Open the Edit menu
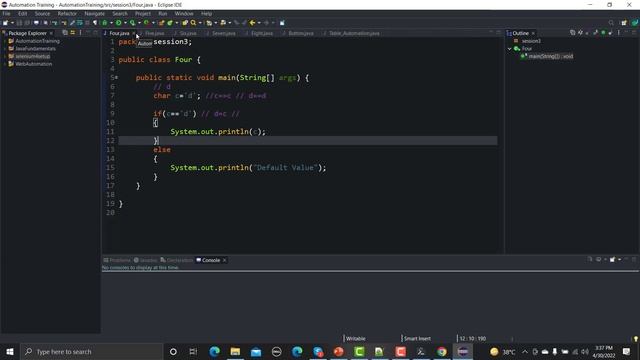This screenshot has height=360, width=640. 22,13
